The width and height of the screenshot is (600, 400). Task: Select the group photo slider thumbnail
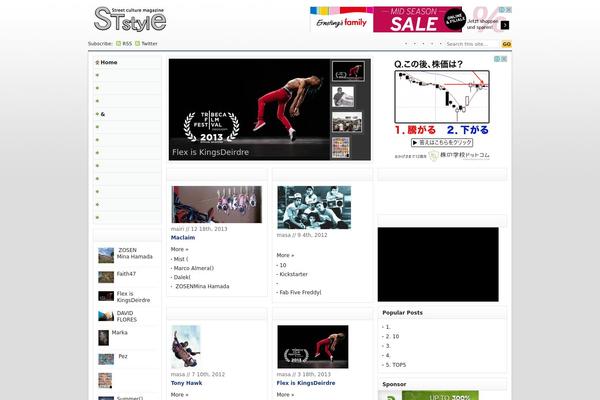click(347, 122)
